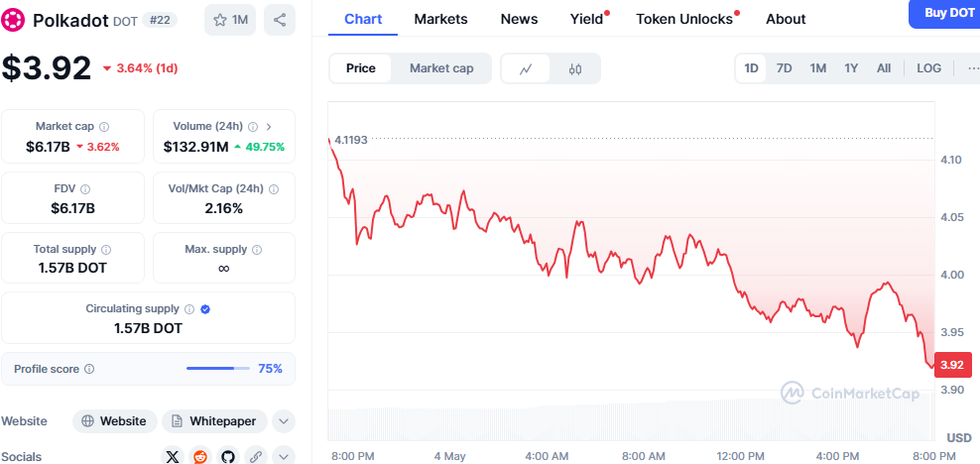This screenshot has height=464, width=980.
Task: Open the Whitepaper link
Action: (x=215, y=421)
